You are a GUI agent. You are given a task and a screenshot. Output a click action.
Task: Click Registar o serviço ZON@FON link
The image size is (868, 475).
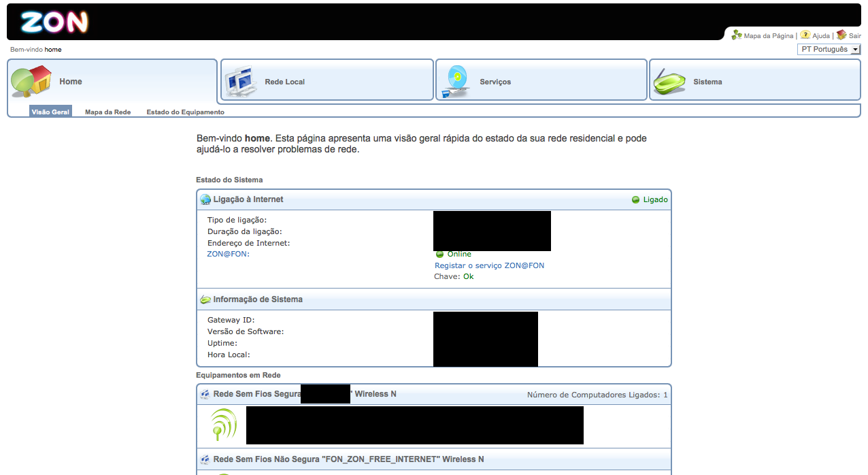(490, 265)
